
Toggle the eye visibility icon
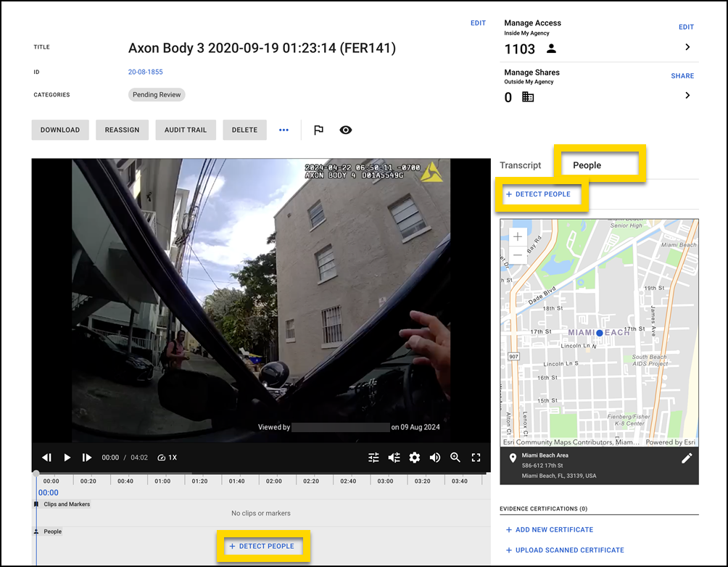(x=346, y=130)
